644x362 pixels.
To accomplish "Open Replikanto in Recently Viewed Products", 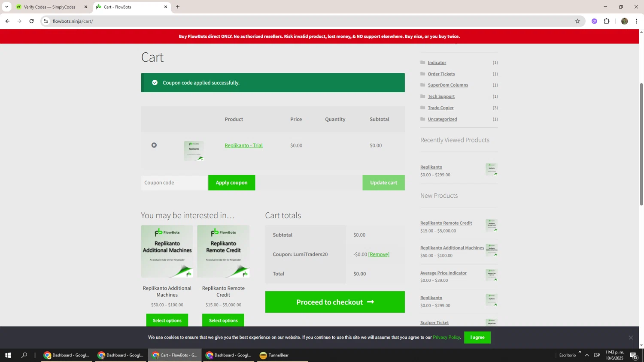I will (x=431, y=167).
